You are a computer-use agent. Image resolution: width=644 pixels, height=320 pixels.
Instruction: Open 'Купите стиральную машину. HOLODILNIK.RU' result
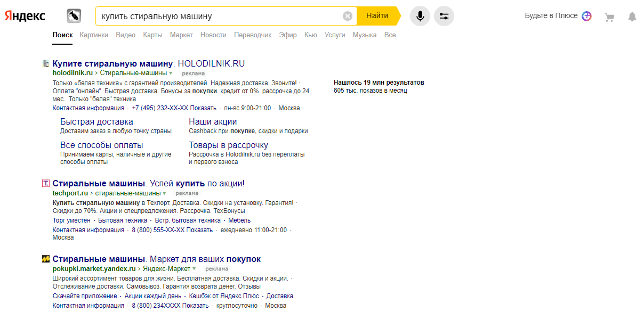pyautogui.click(x=149, y=64)
